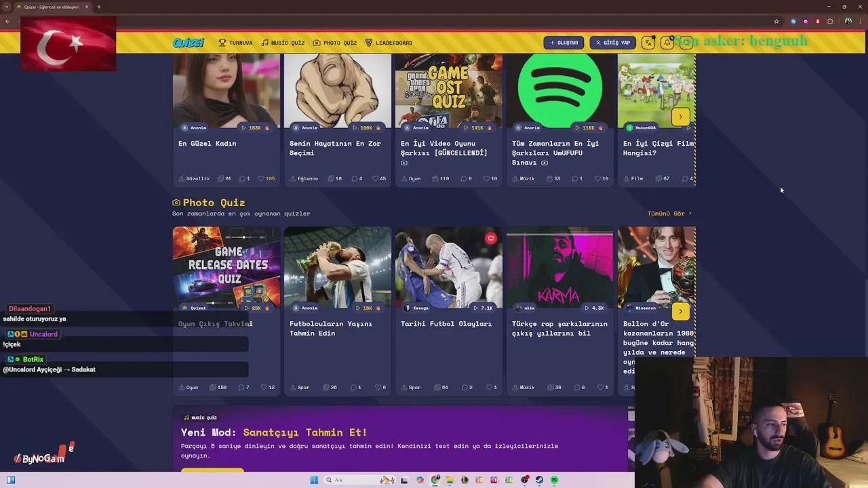
Task: Click the 183K play count badge
Action: coord(256,127)
